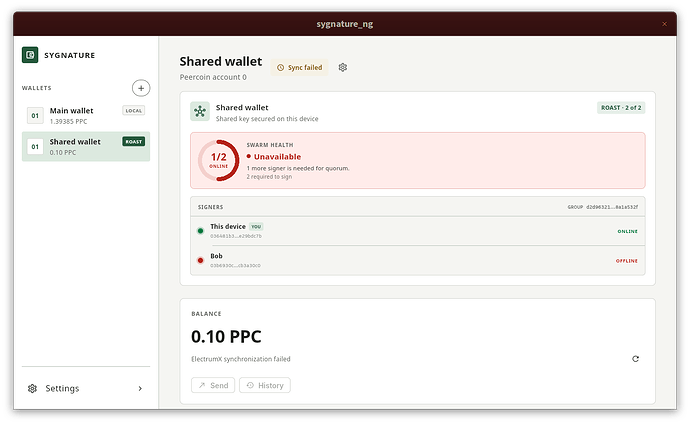690x424 pixels.
Task: Click ElectrumX synchronization failed message
Action: coord(241,359)
